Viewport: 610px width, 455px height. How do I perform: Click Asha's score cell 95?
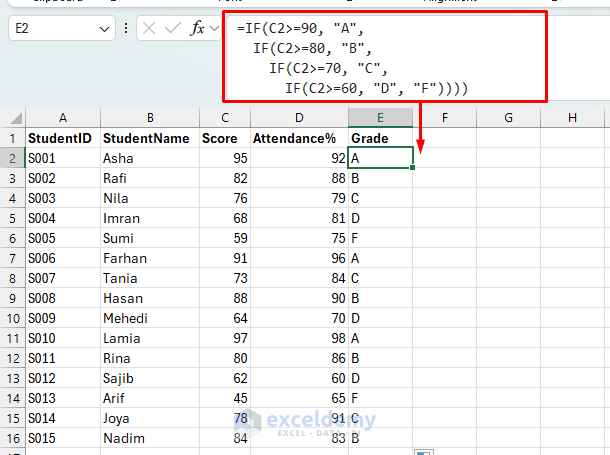(x=225, y=158)
